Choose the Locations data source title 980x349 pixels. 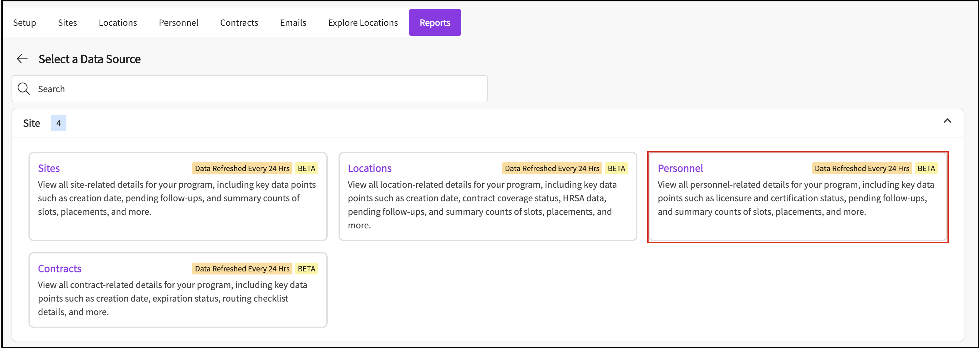(369, 168)
